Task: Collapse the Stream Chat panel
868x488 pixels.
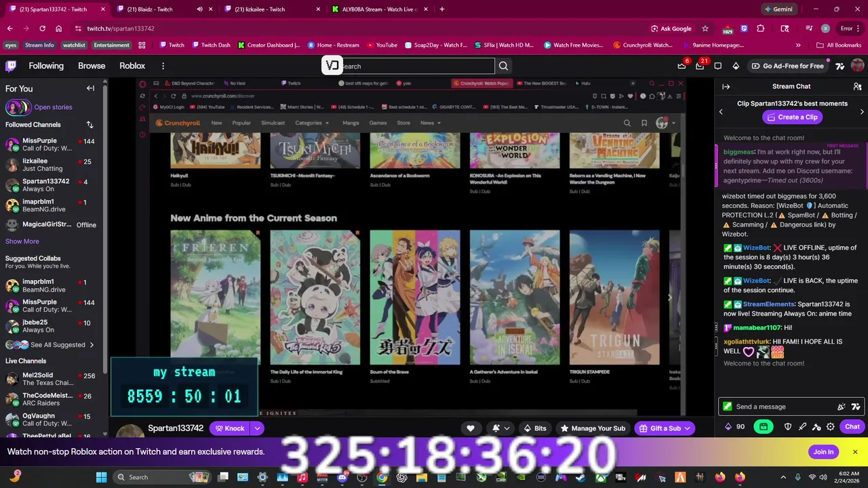Action: point(726,87)
